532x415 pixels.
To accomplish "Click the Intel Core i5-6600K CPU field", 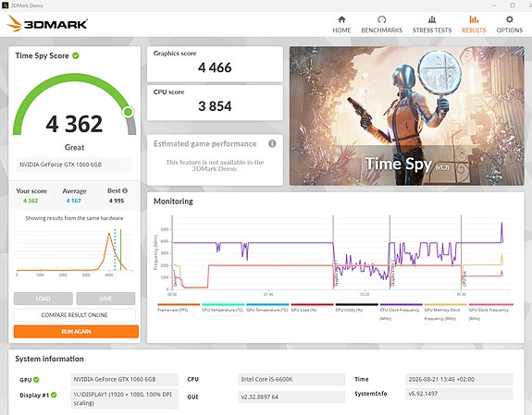I will pyautogui.click(x=291, y=379).
